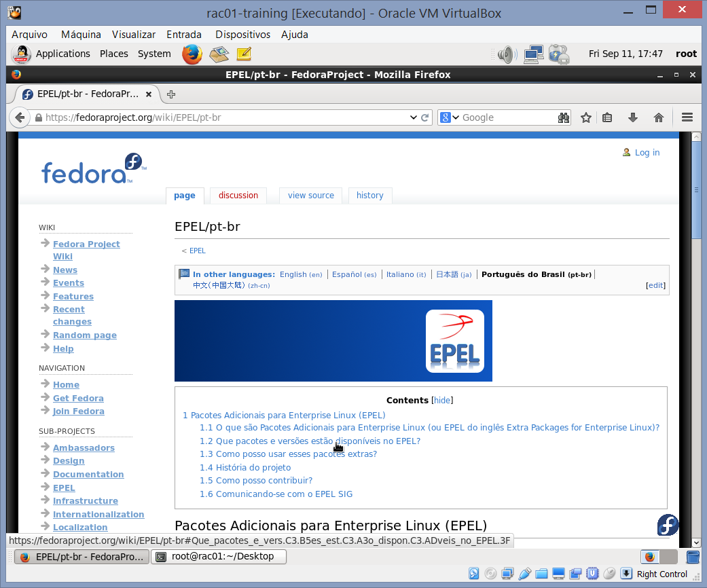707x588 pixels.
Task: Open the Get Fedora navigation link
Action: (78, 398)
